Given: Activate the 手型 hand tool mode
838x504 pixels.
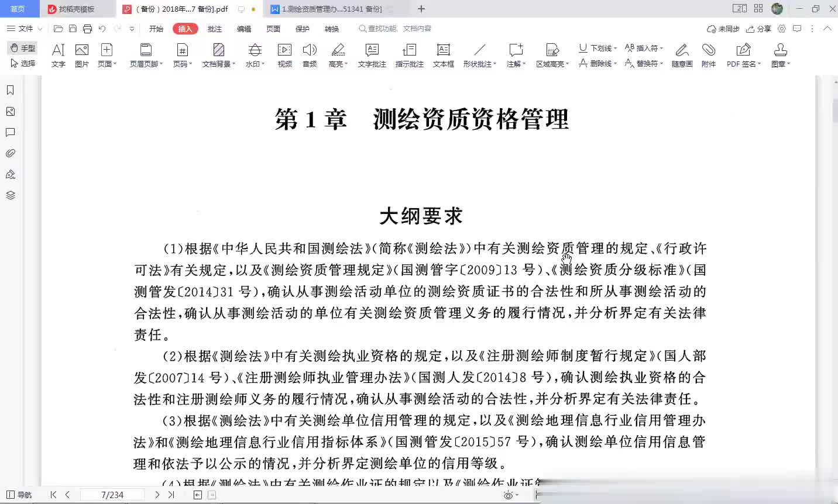Looking at the screenshot, I should 23,48.
